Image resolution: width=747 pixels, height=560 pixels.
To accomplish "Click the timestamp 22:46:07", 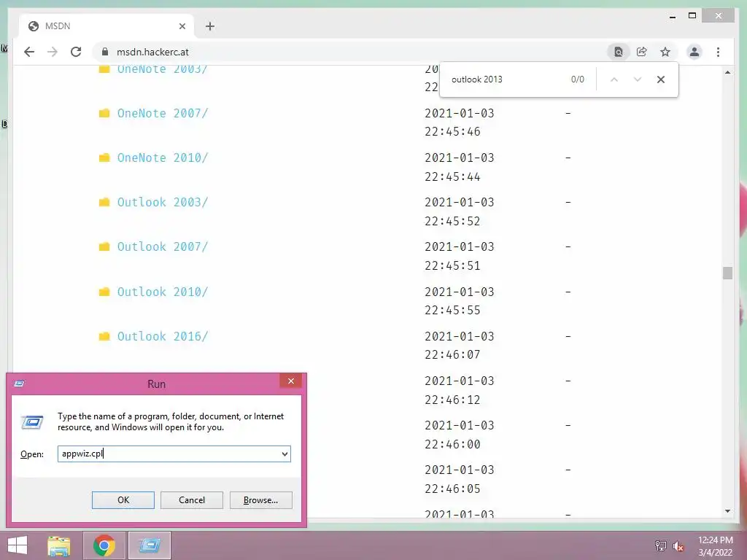I will [x=452, y=354].
